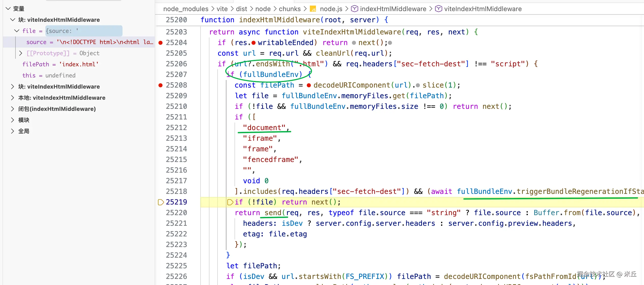Click gray inline breakpoint hint before slice(1)
Screen dimensions: 644x285
coord(418,85)
